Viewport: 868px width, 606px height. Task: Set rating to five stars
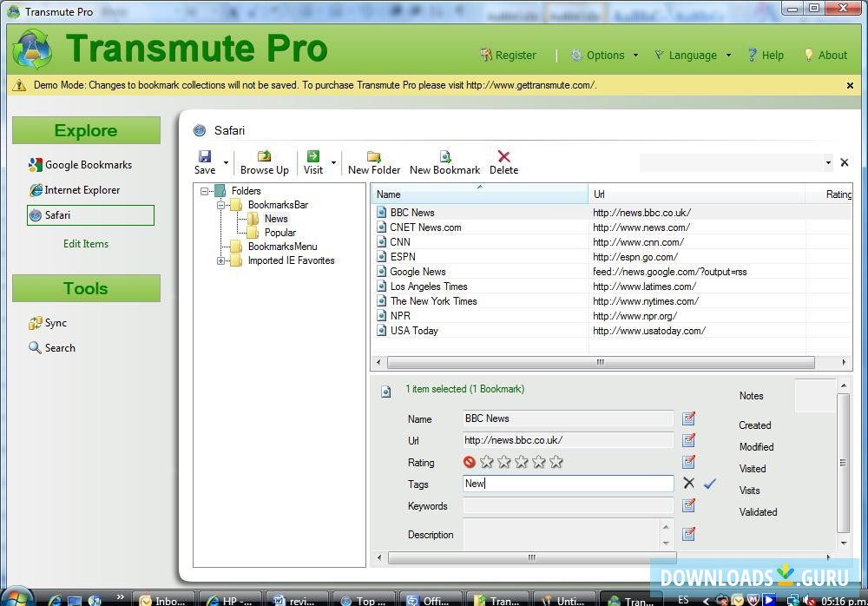coord(556,463)
